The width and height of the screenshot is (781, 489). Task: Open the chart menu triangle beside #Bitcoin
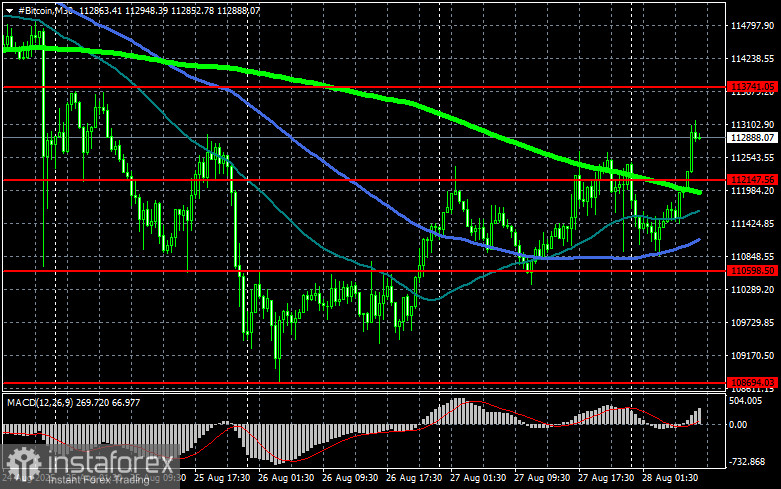coord(9,10)
